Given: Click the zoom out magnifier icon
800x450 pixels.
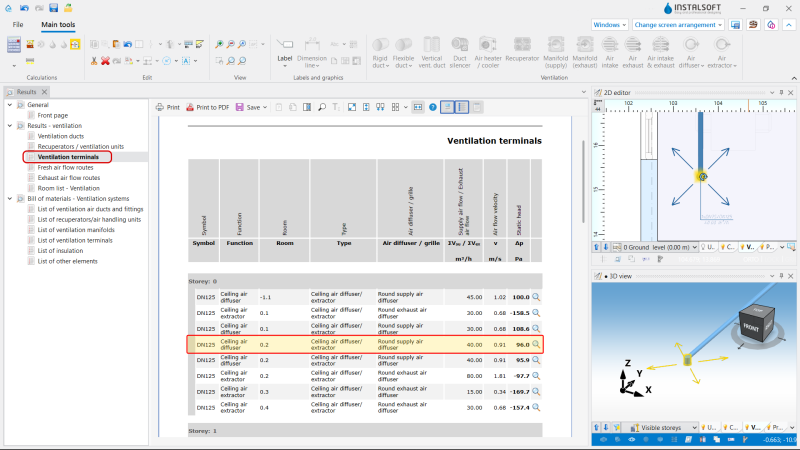Looking at the screenshot, I should click(x=231, y=44).
